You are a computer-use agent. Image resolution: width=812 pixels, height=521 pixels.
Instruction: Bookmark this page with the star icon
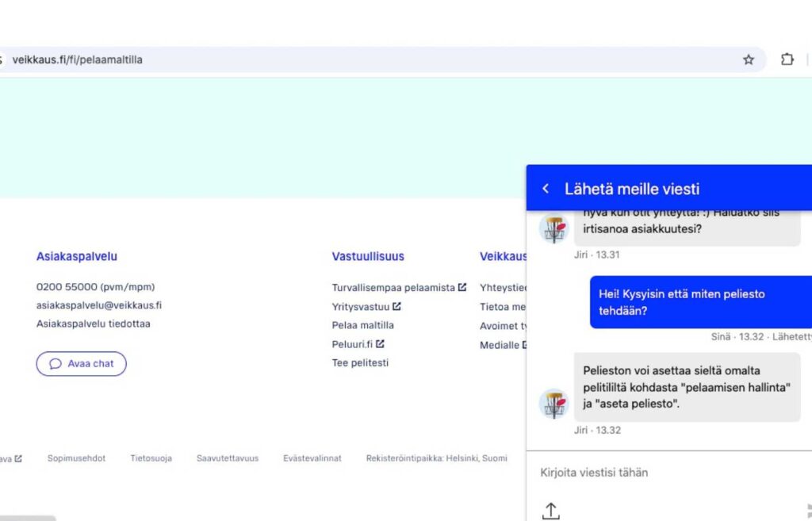click(x=749, y=59)
